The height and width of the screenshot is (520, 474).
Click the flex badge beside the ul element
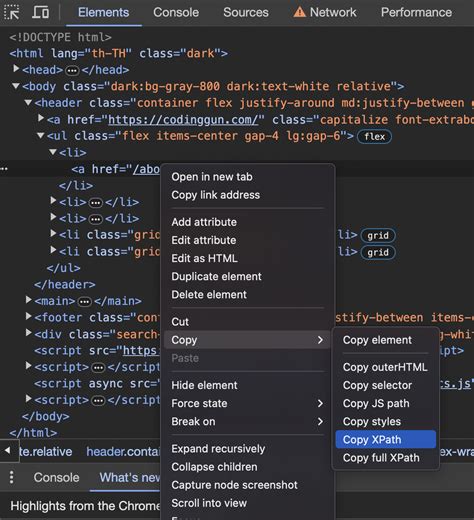click(374, 137)
